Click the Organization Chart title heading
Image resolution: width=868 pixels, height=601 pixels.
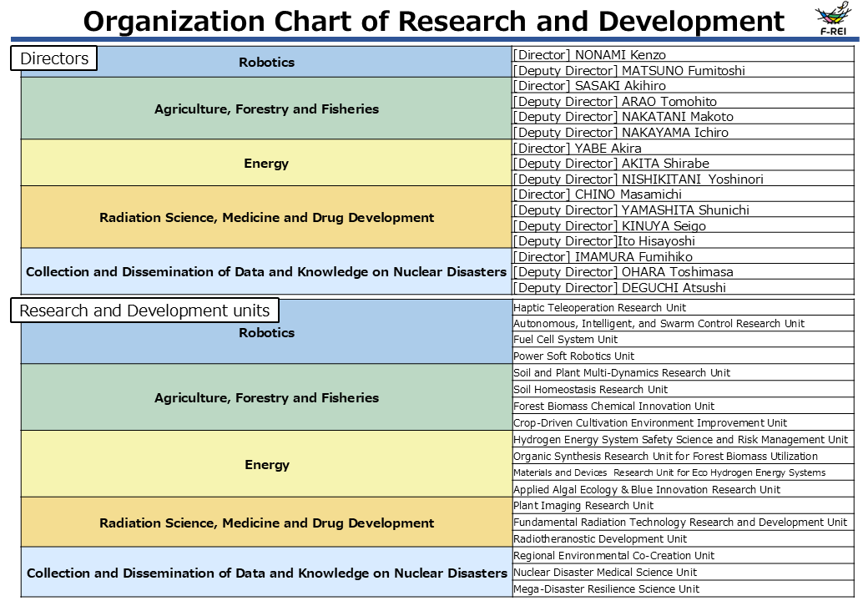(433, 21)
